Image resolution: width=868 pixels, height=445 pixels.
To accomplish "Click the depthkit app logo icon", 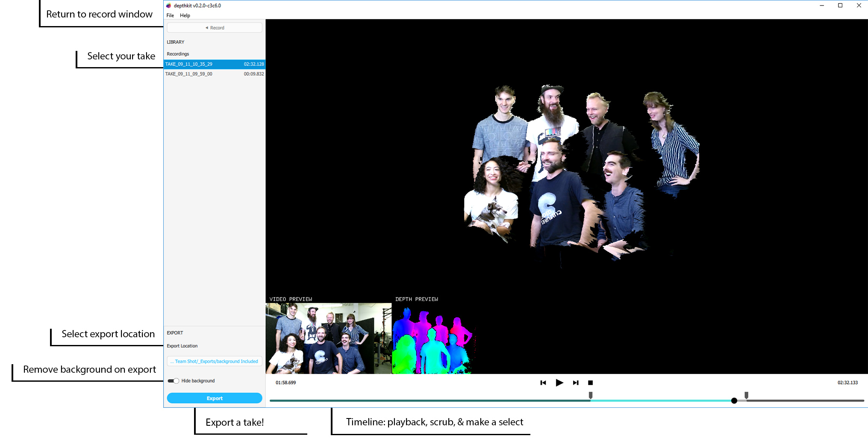I will tap(169, 6).
